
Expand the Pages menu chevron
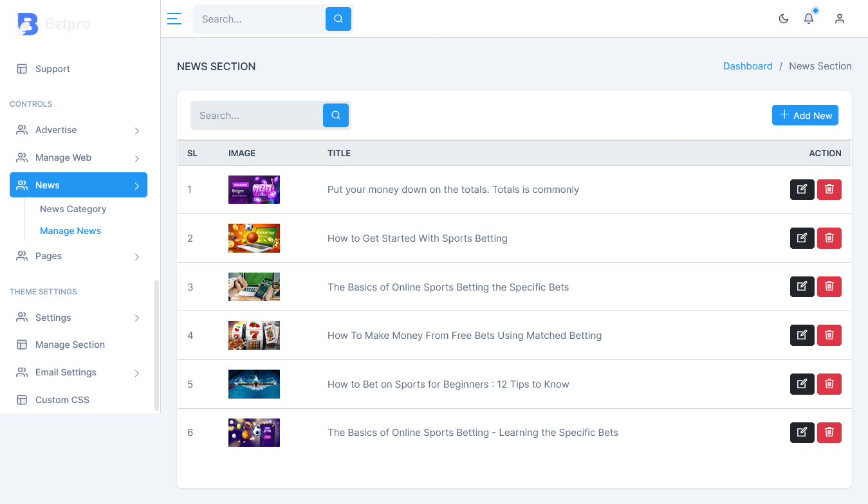(137, 256)
